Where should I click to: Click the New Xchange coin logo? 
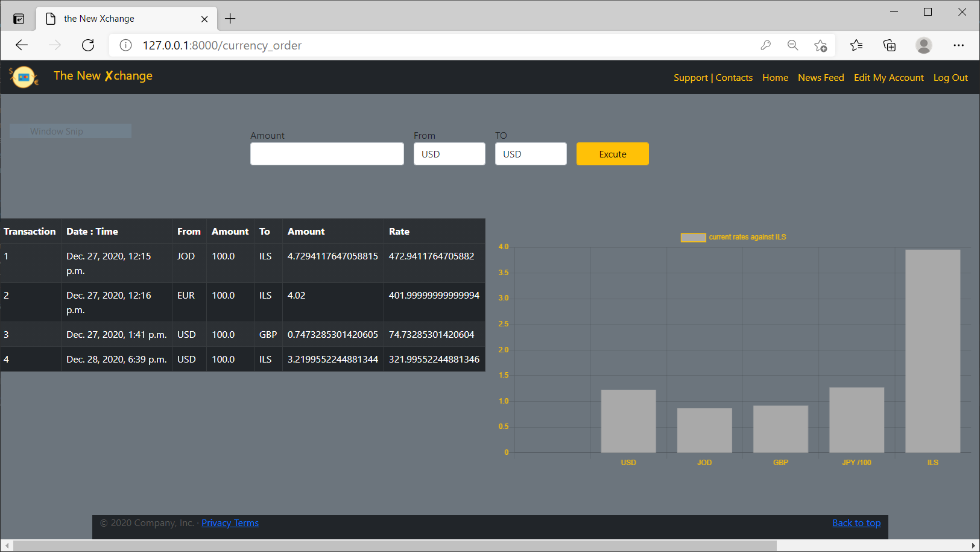click(x=24, y=77)
